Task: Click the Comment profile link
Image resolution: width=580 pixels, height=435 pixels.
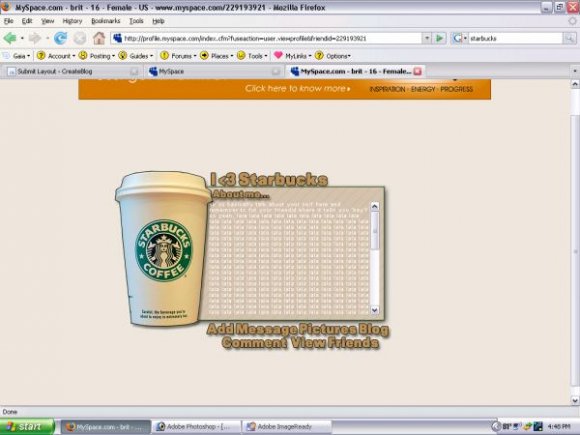Action: click(254, 343)
